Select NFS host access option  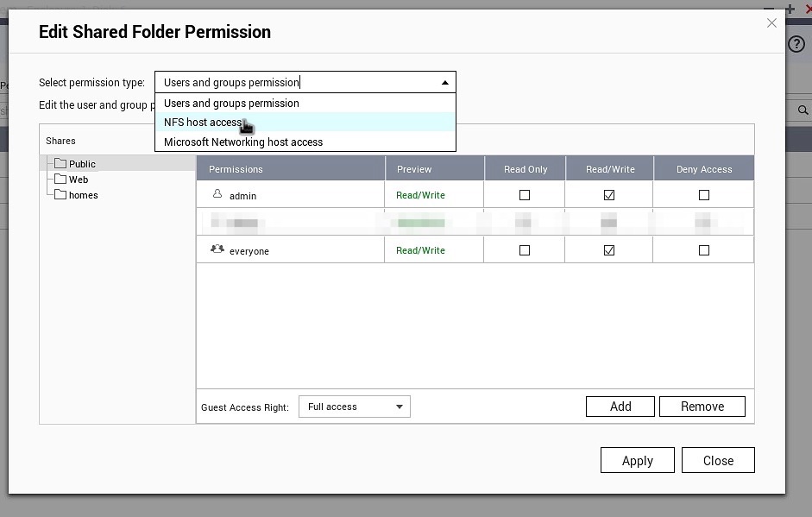point(203,123)
